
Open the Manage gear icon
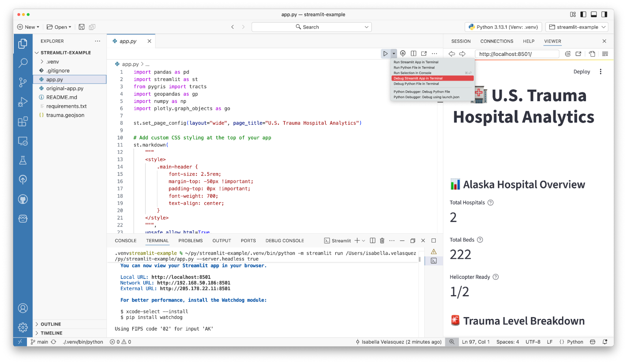tap(23, 327)
